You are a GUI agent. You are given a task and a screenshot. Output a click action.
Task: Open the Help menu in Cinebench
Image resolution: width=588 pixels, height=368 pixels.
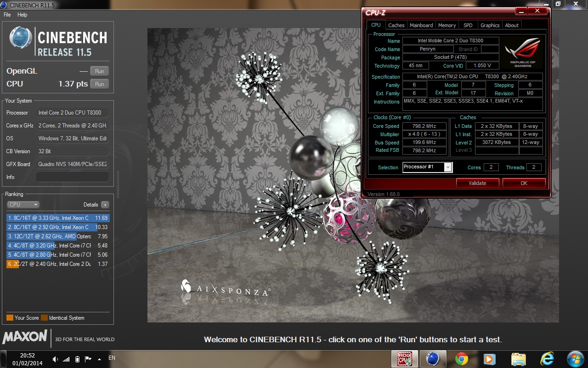click(x=23, y=15)
